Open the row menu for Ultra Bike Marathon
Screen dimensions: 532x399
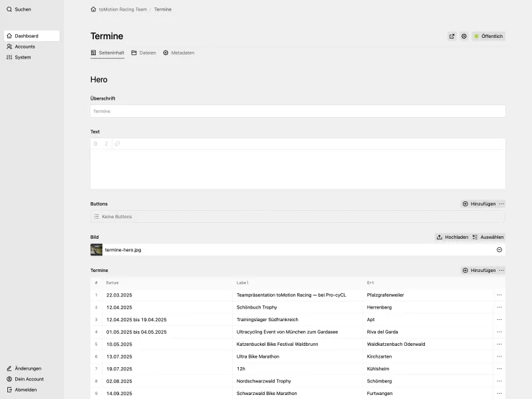point(499,356)
